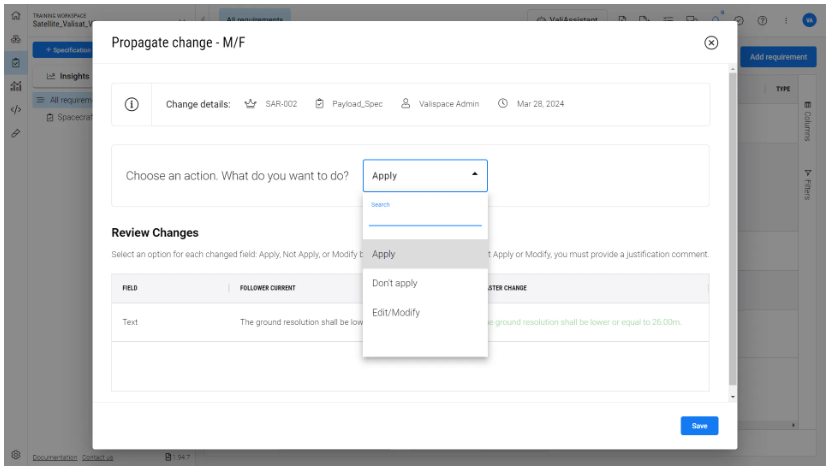Open the Columns side panel
Image resolution: width=832 pixels, height=468 pixels.
(808, 121)
